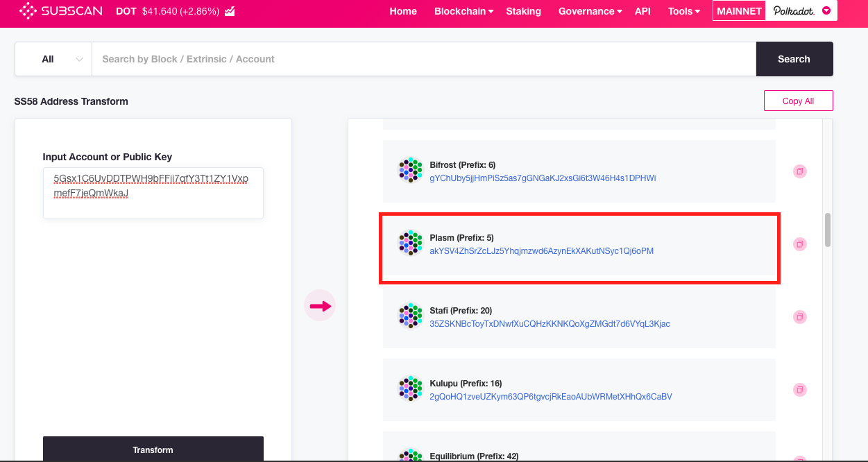Click the 'Stafi (Prefix: 20)' label
Image resolution: width=868 pixels, height=462 pixels.
point(461,311)
